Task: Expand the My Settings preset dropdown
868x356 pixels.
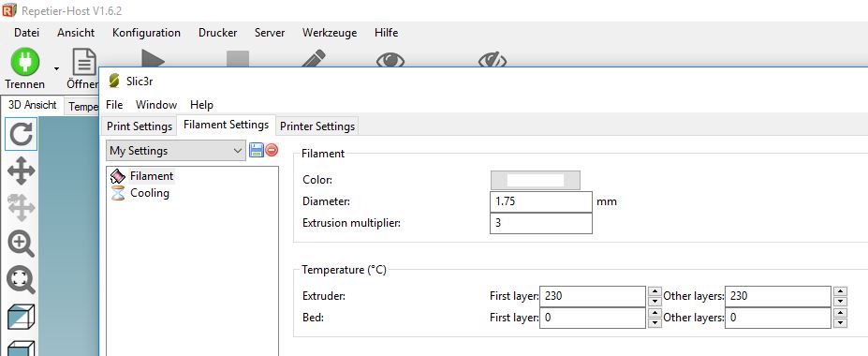Action: point(176,151)
